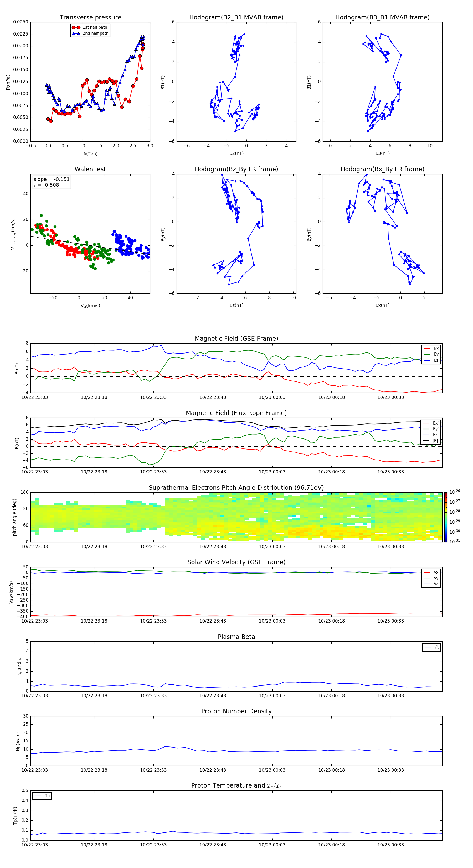This screenshot has width=473, height=868.
Task: Click the 'Vx' legend entry
Action: (431, 572)
